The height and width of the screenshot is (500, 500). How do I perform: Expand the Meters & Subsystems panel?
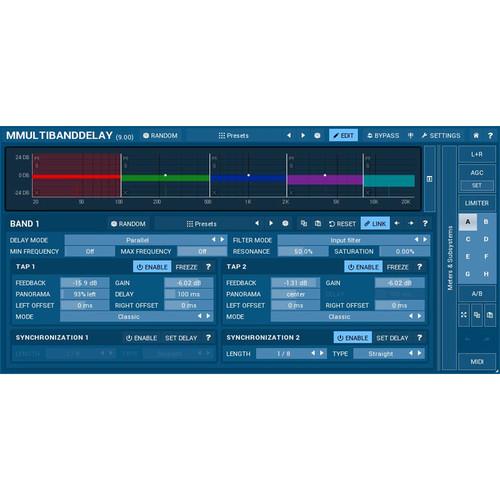point(450,258)
